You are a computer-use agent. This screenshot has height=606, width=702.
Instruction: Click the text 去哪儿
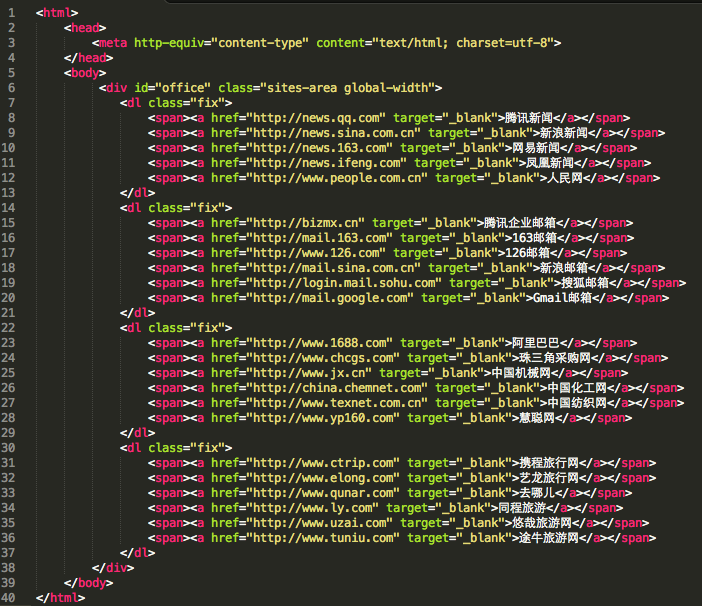point(537,493)
